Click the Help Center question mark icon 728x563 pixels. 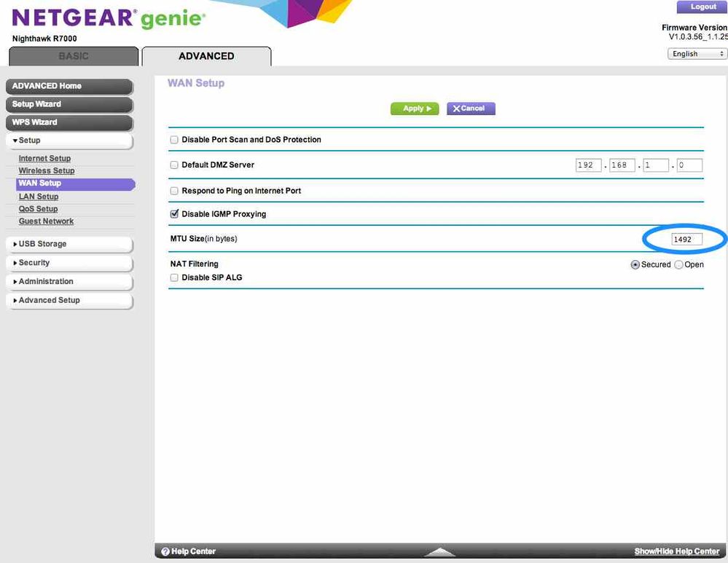pyautogui.click(x=165, y=551)
